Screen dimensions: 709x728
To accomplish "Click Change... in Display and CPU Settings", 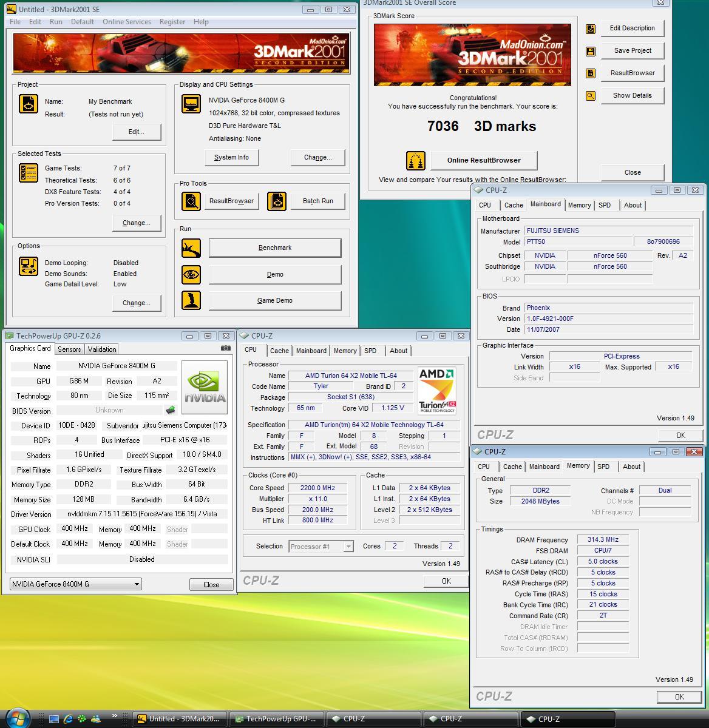I will 318,157.
